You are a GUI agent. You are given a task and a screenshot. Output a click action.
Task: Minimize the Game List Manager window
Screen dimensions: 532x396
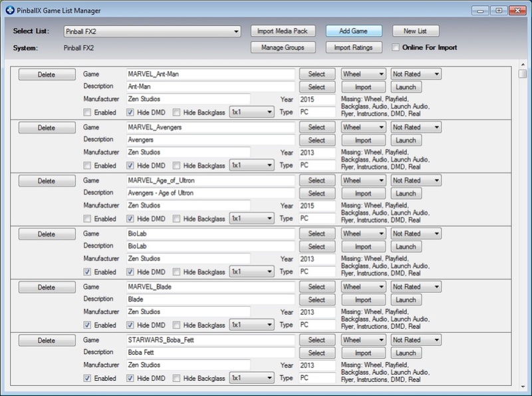pyautogui.click(x=480, y=11)
